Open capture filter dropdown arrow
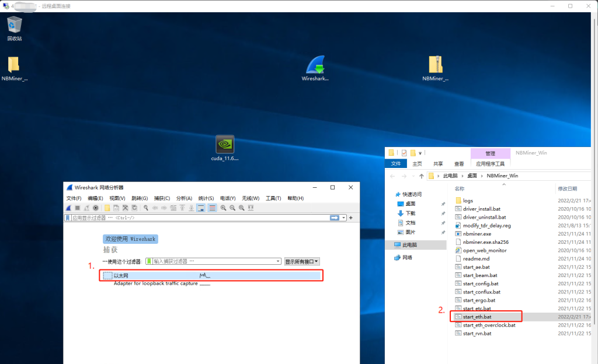Screen dimensions: 598x364 278,261
